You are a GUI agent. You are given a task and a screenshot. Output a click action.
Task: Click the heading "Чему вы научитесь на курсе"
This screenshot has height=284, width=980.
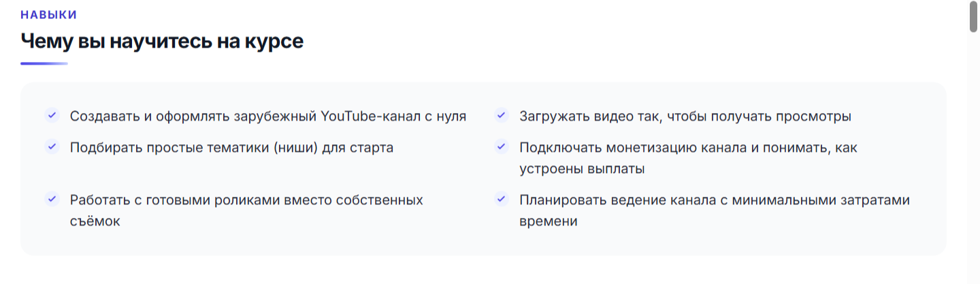162,42
